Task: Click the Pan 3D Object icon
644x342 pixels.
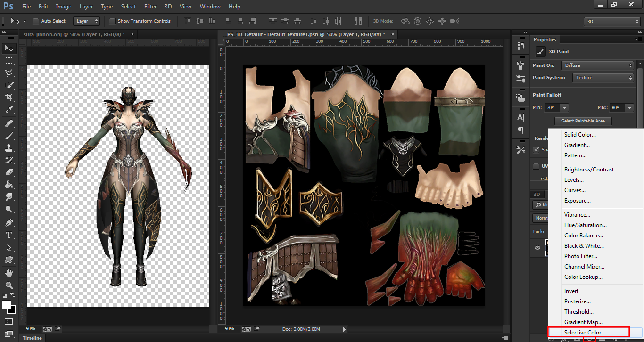Action: tap(430, 21)
